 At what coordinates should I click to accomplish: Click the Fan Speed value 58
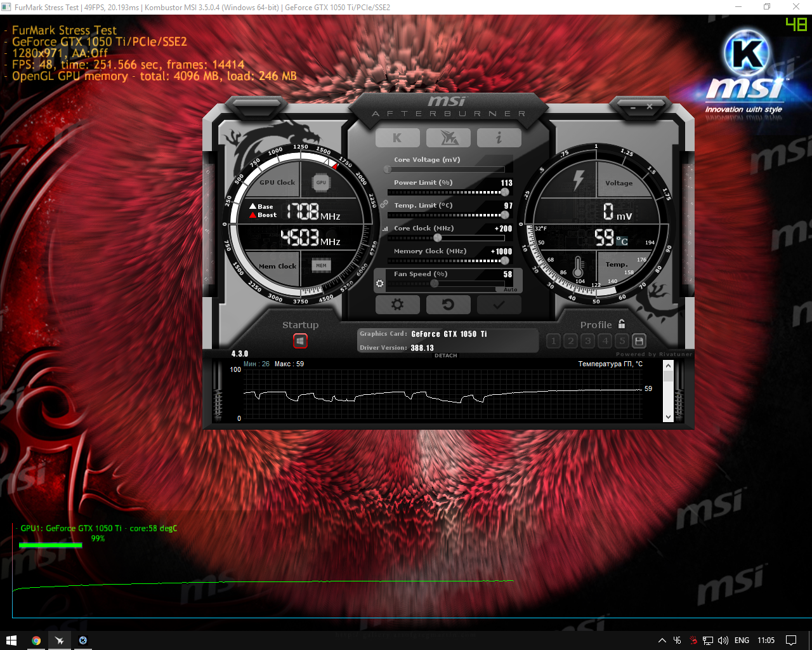pos(508,274)
